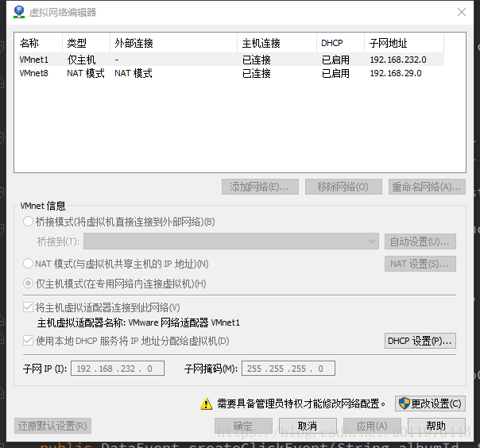Select 桥接模式 radio button
This screenshot has width=480, height=448.
click(28, 222)
